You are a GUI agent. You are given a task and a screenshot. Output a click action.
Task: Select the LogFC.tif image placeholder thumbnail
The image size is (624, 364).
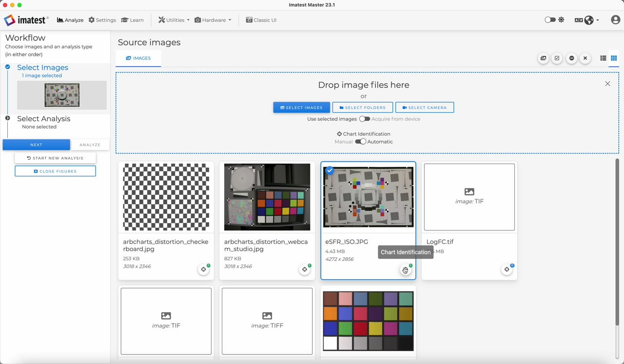tap(469, 197)
